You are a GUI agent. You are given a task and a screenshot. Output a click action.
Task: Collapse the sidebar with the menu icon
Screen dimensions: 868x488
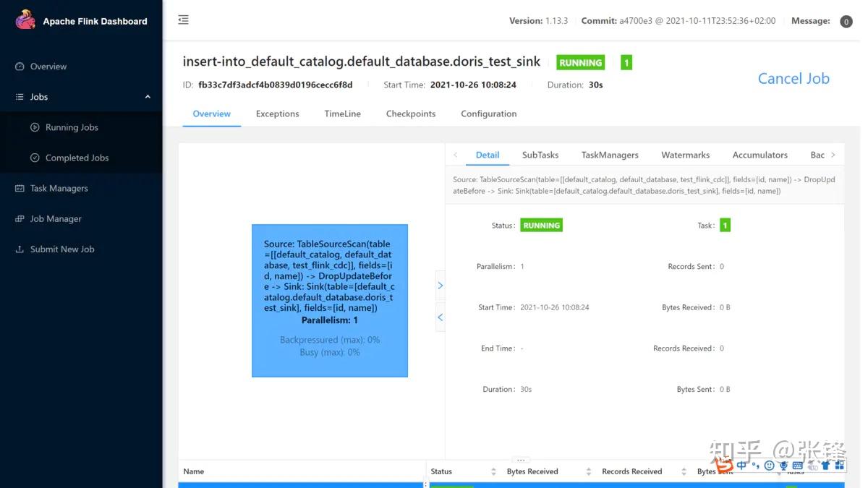(183, 20)
